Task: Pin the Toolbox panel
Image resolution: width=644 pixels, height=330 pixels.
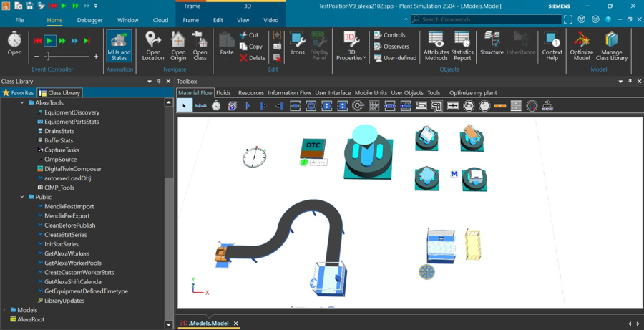Action: (x=630, y=82)
